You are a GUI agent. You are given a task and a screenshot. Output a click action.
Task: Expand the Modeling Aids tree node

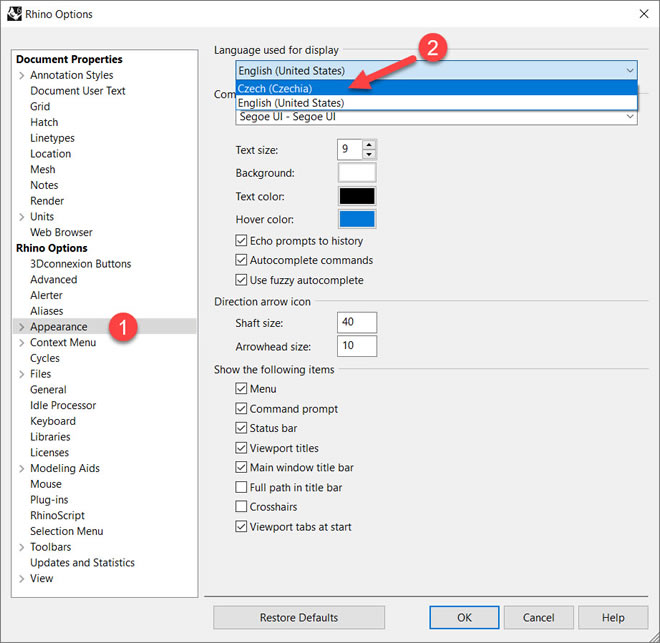tap(21, 468)
